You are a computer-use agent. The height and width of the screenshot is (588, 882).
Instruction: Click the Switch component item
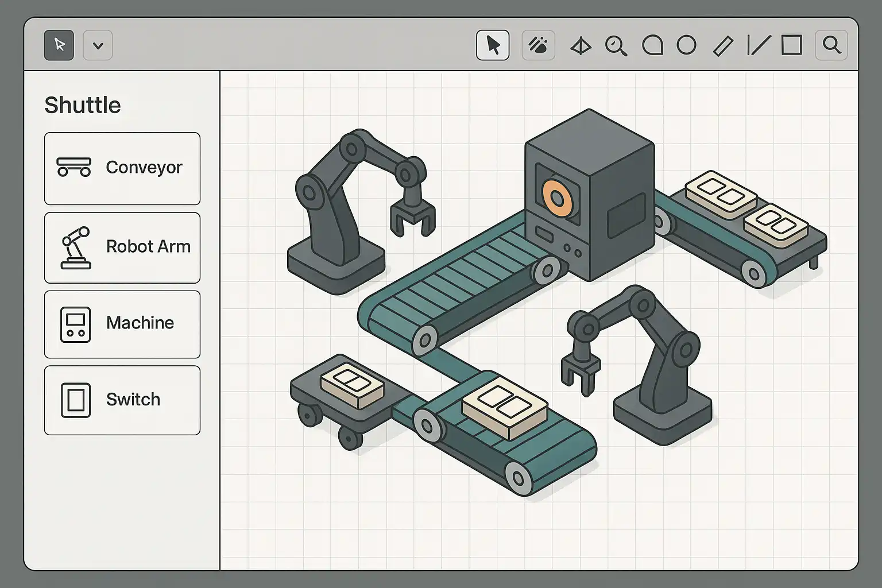pos(122,400)
